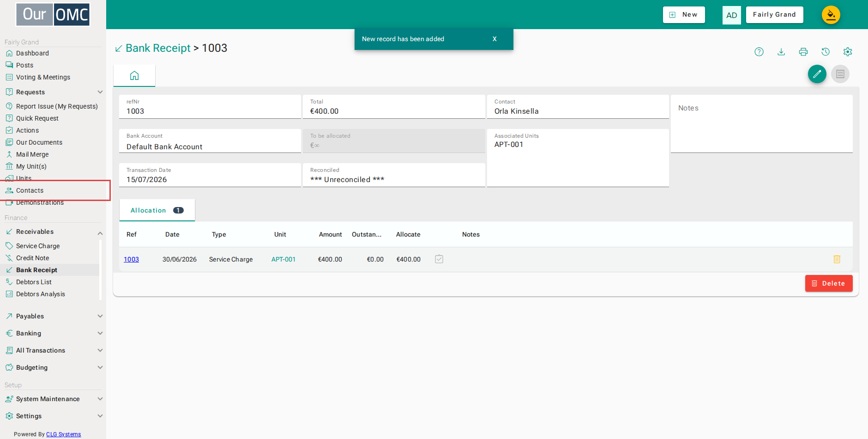Expand the Banking section
The height and width of the screenshot is (439, 868).
point(100,333)
